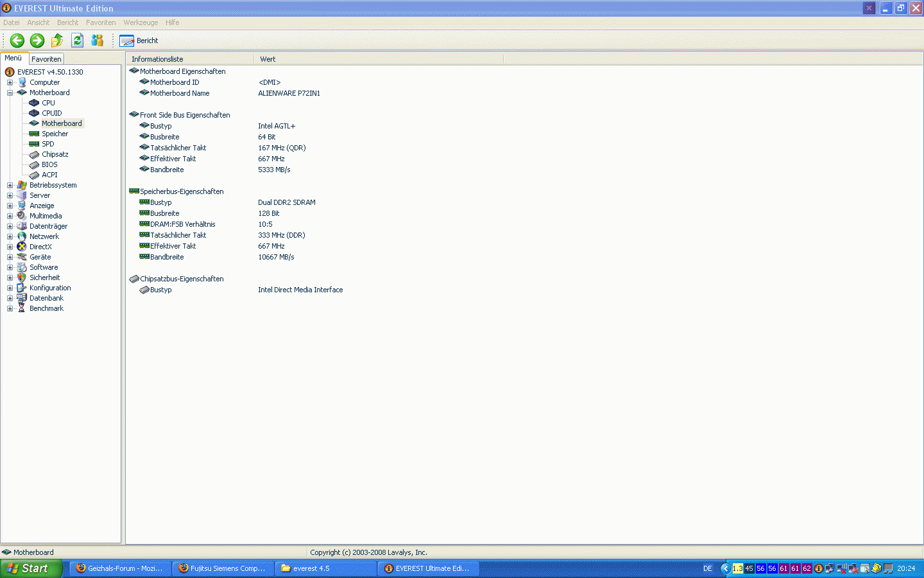Expand the DirectX tree node

pyautogui.click(x=10, y=247)
